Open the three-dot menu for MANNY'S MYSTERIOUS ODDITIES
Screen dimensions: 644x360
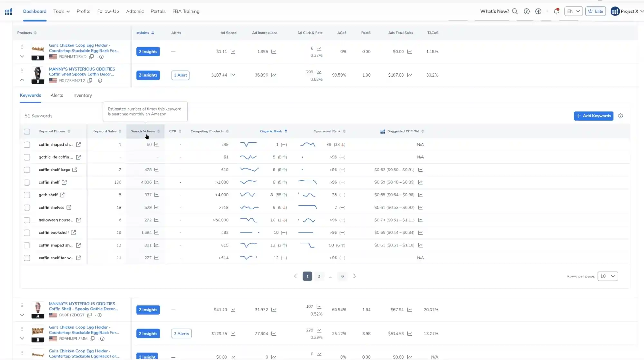tap(22, 70)
